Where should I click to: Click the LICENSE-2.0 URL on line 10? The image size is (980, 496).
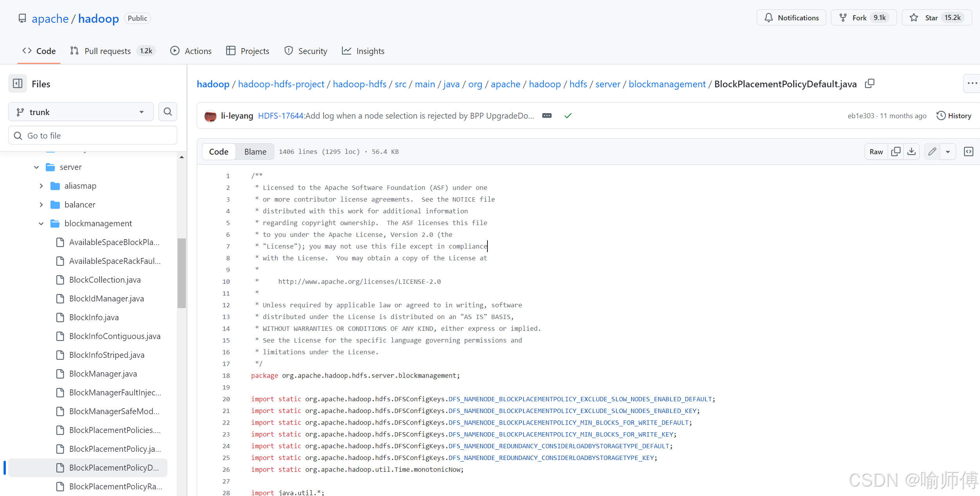click(359, 281)
